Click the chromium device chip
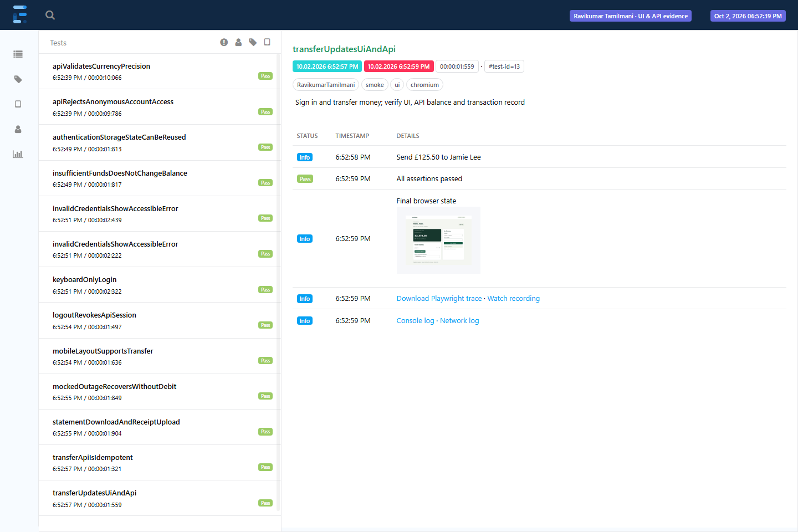The height and width of the screenshot is (532, 798). pos(424,85)
